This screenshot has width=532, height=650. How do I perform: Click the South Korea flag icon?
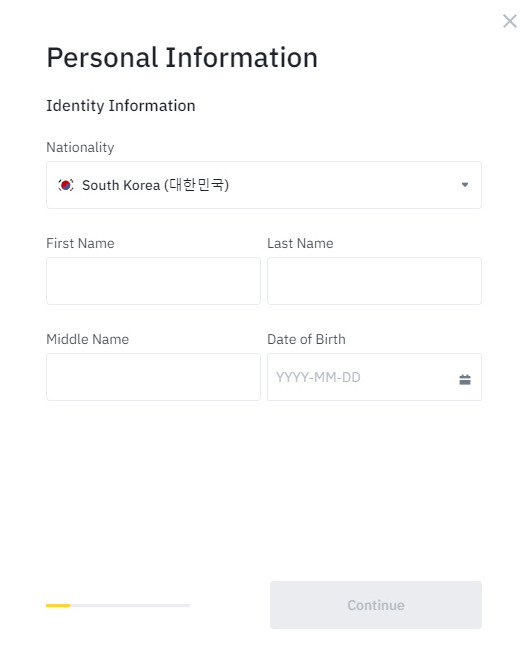coord(66,185)
